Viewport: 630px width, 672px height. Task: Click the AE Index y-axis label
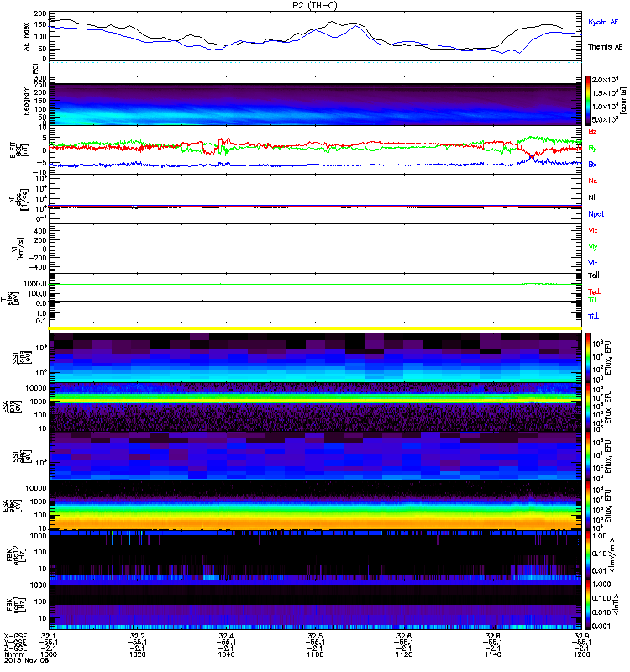pyautogui.click(x=27, y=37)
